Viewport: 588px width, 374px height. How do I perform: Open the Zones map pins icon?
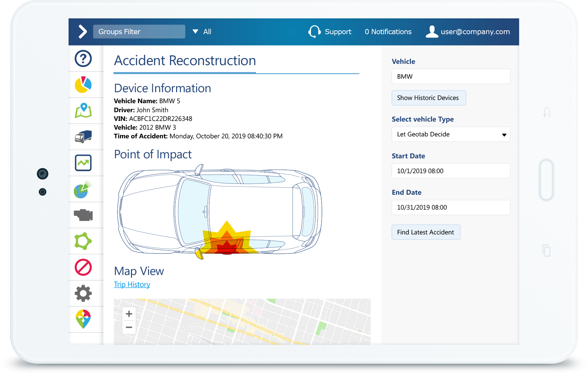coord(83,319)
